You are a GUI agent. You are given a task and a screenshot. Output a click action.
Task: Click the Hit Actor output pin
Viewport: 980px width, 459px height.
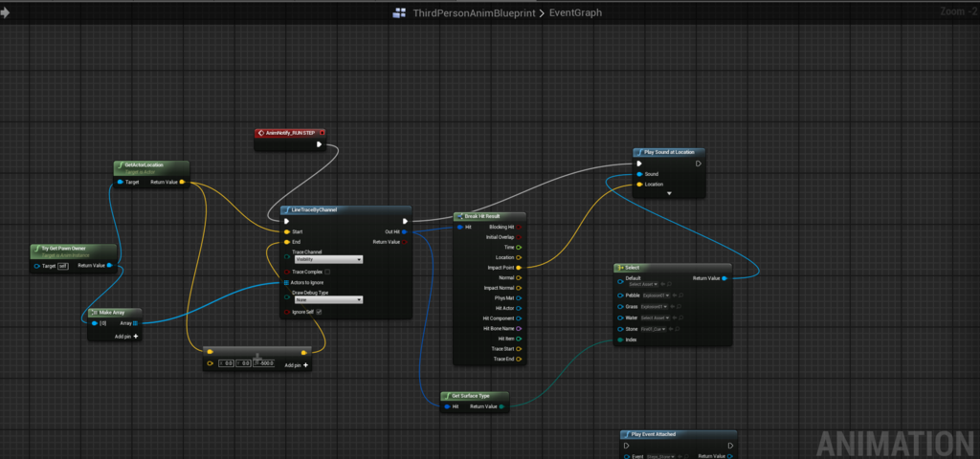pos(519,308)
